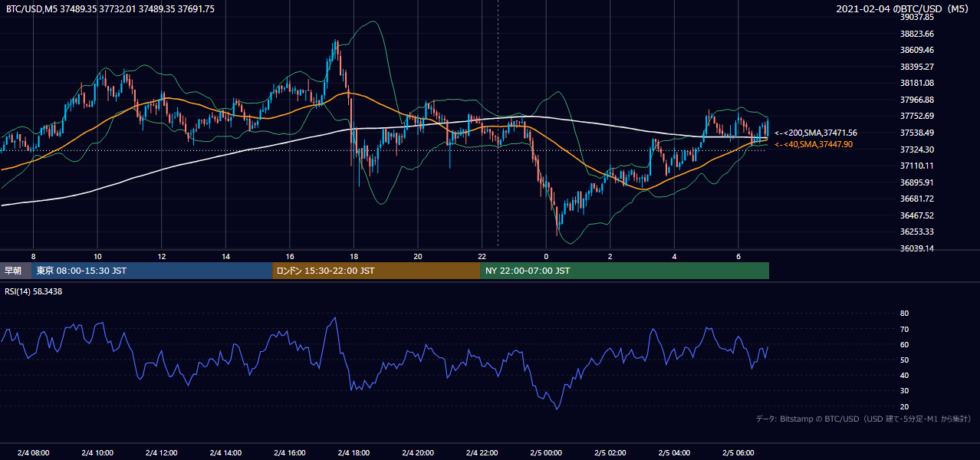Click RSI axis level 70
Image resolution: width=980 pixels, height=460 pixels.
click(x=904, y=329)
